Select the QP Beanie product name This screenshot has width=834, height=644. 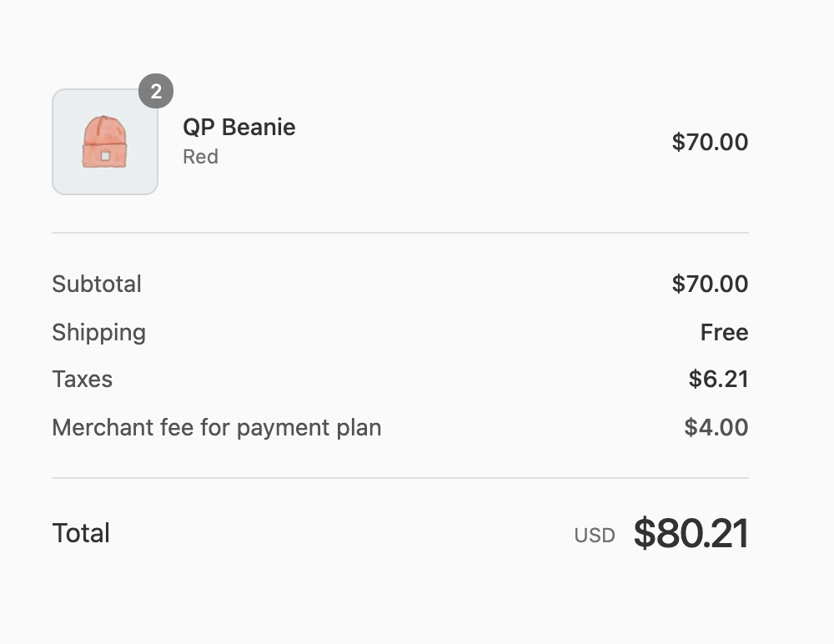239,128
